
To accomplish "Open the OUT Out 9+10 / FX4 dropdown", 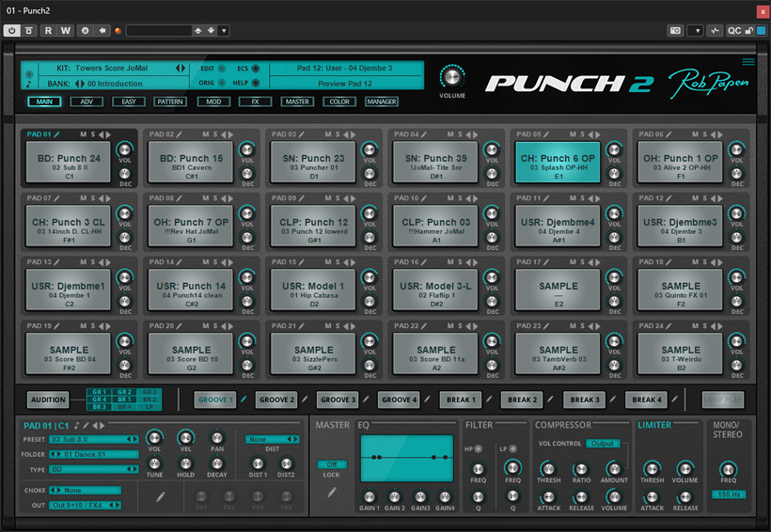I will coord(85,505).
